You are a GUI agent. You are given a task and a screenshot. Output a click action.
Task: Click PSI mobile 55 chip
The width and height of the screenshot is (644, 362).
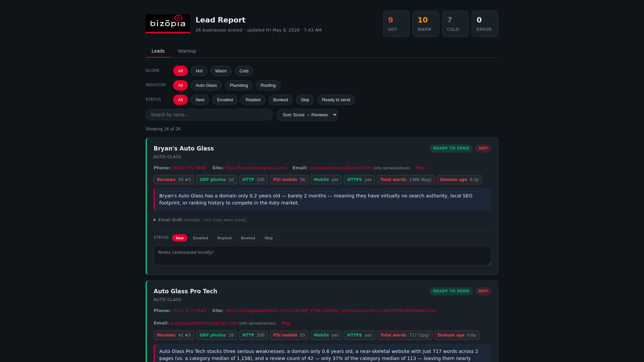[x=289, y=335]
